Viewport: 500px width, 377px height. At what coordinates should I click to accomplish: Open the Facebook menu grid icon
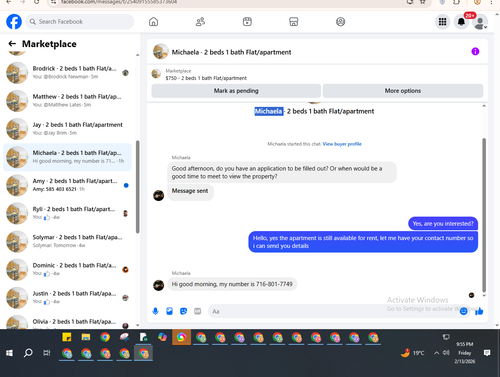point(442,22)
